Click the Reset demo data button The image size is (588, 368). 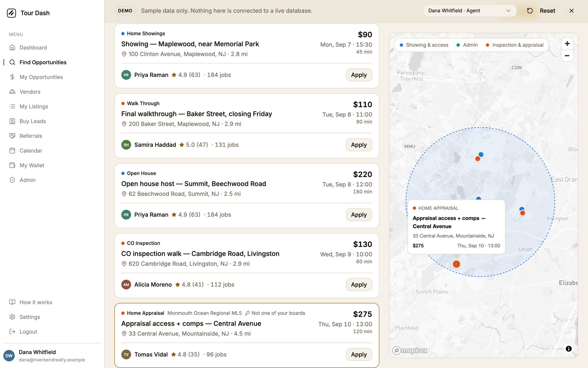click(541, 11)
